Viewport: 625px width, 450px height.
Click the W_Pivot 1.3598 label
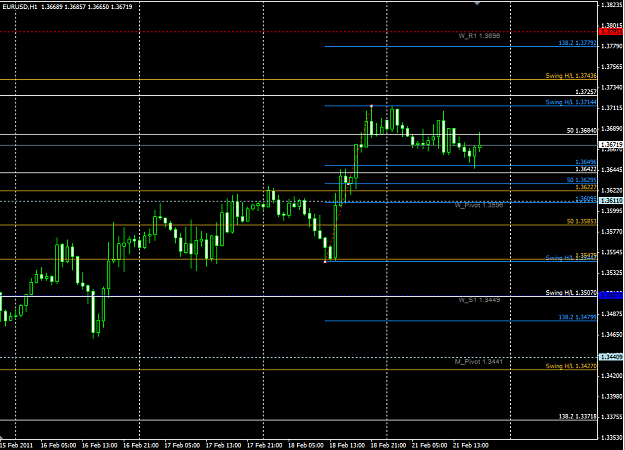pyautogui.click(x=479, y=205)
